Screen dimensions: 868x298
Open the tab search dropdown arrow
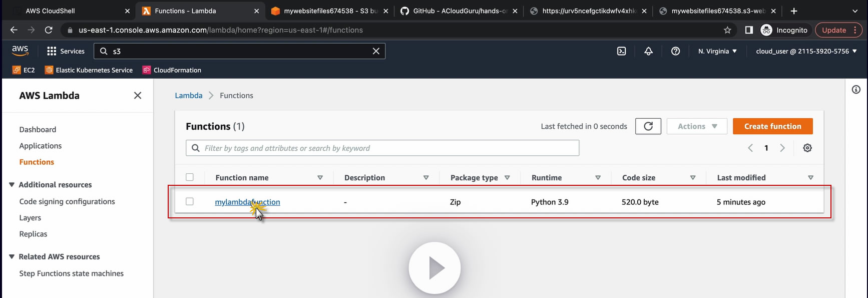[x=855, y=11]
